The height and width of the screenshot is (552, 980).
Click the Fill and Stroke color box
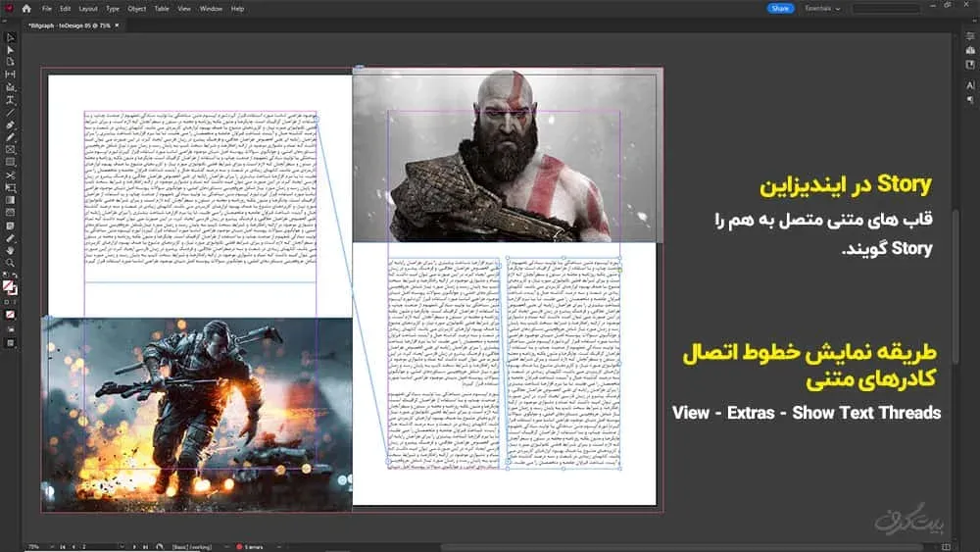pos(10,288)
